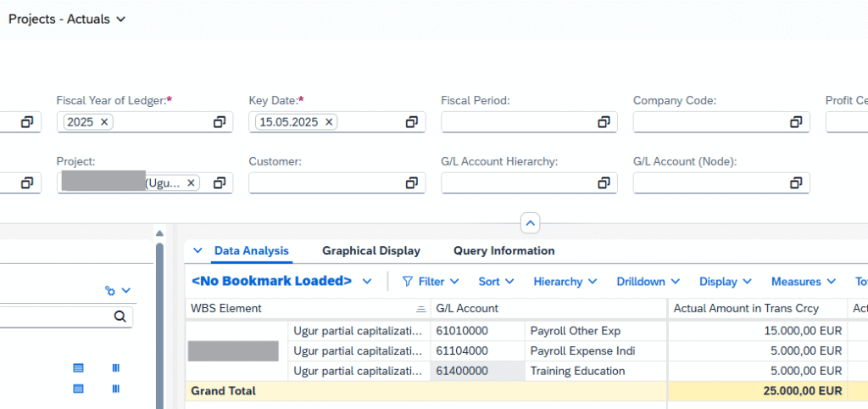
Task: Open the No Bookmark Loaded dropdown
Action: coord(367,282)
